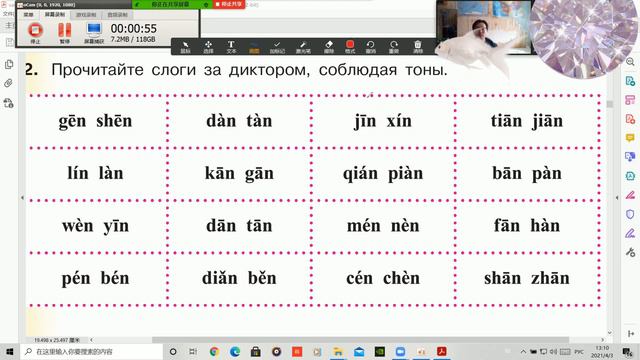The width and height of the screenshot is (640, 360).
Task: Open the purple signature pen tool
Action: pyautogui.click(x=630, y=233)
